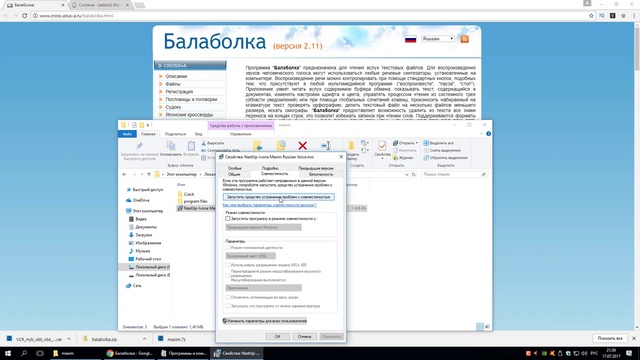Screen dimensions: 640x360
Task: Toggle override high DPI scaling checkbox
Action: (228, 275)
